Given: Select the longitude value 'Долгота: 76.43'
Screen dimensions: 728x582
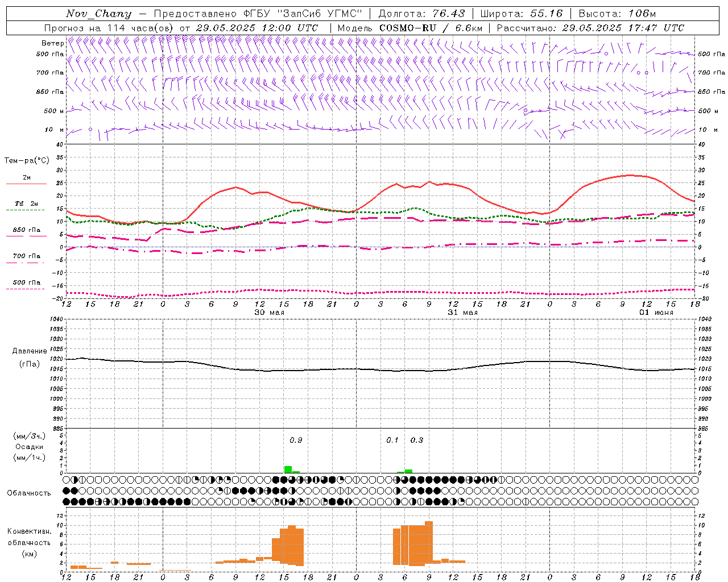Looking at the screenshot, I should tap(421, 14).
